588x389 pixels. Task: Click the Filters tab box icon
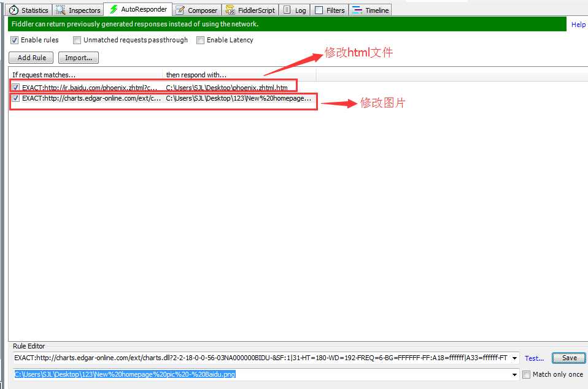[319, 10]
